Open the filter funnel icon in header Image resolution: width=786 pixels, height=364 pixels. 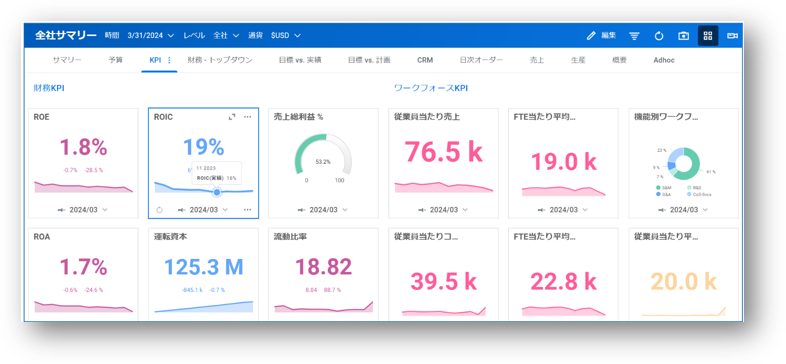click(635, 36)
